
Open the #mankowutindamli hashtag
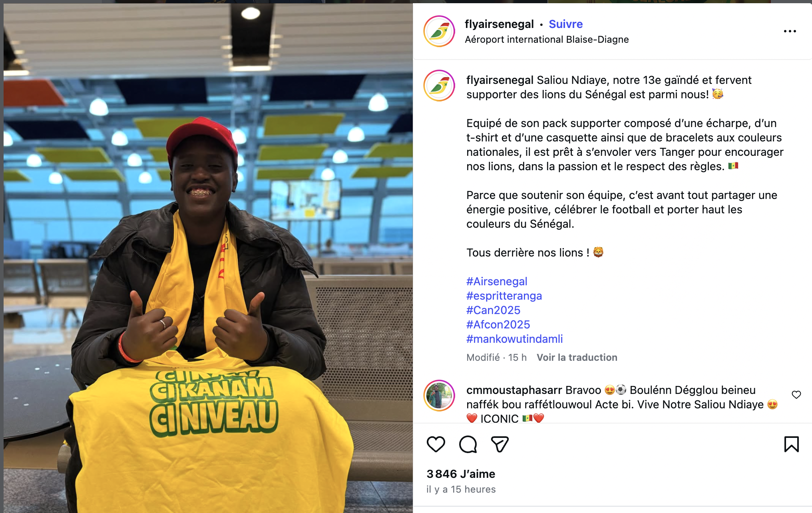[514, 339]
